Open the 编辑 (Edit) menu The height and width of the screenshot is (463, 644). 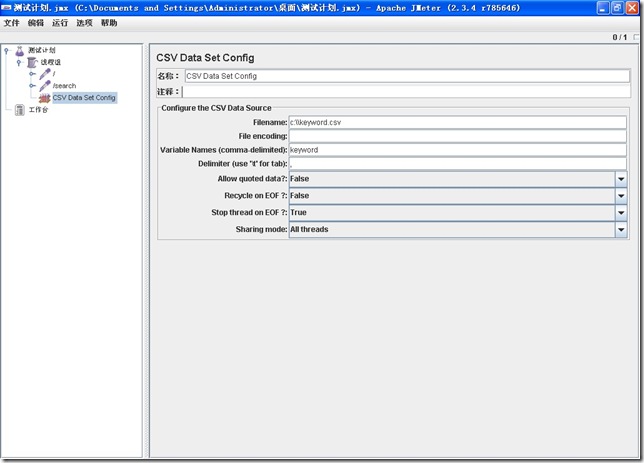pyautogui.click(x=36, y=23)
